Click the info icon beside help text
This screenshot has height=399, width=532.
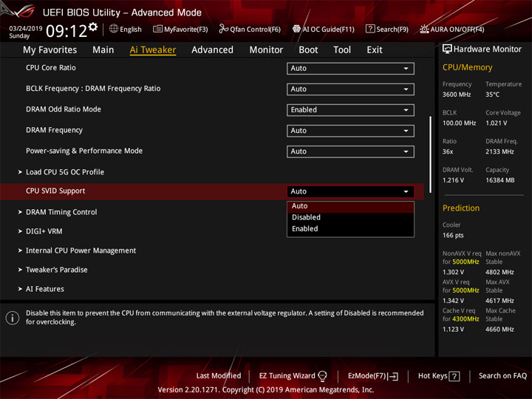[x=13, y=318]
